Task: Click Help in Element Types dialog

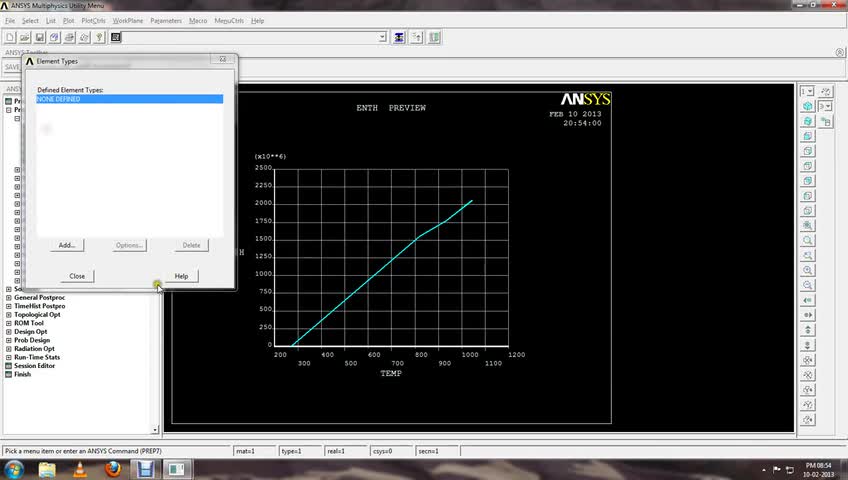Action: click(x=181, y=276)
